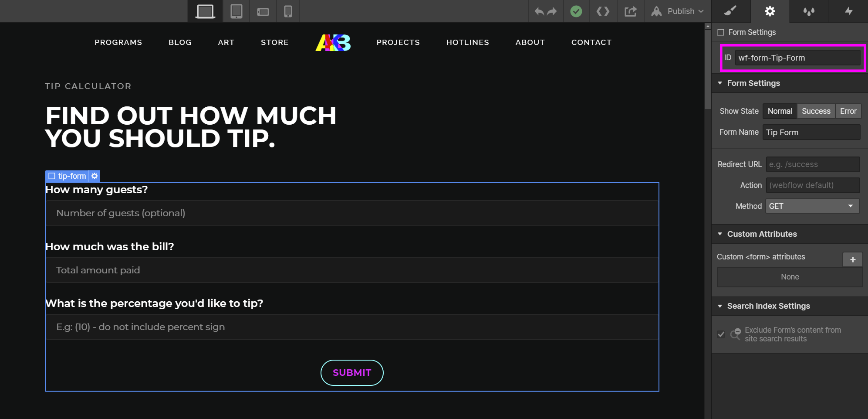The height and width of the screenshot is (419, 868).
Task: Click the SUBMIT button
Action: click(352, 373)
